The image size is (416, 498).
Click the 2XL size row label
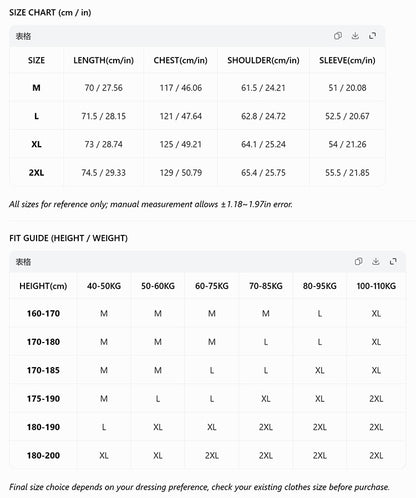(x=36, y=173)
